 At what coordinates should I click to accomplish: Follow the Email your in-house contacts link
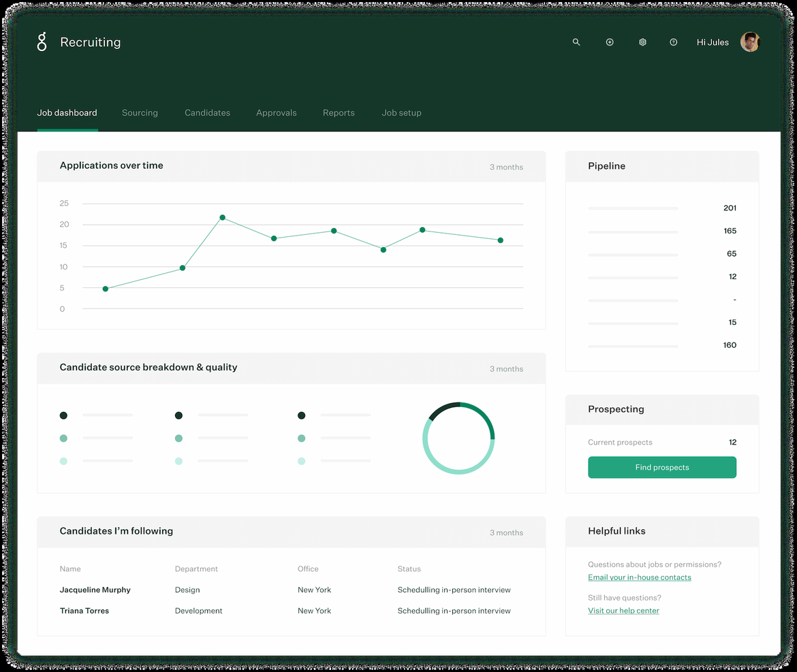(639, 577)
